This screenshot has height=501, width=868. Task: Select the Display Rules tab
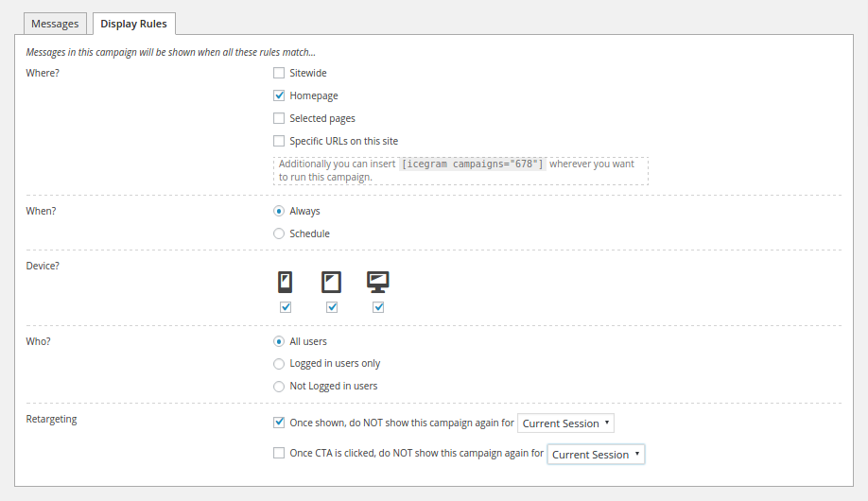point(134,24)
